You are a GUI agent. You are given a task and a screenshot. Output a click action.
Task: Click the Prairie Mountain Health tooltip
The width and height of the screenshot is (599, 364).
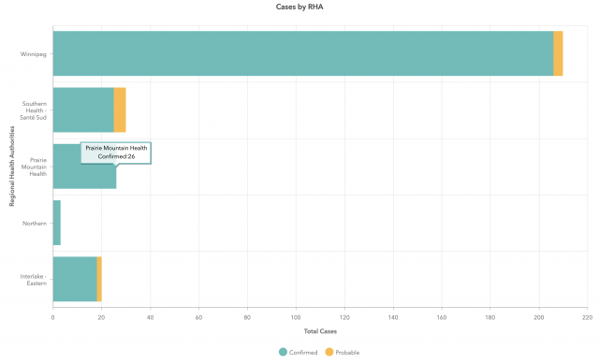point(116,153)
